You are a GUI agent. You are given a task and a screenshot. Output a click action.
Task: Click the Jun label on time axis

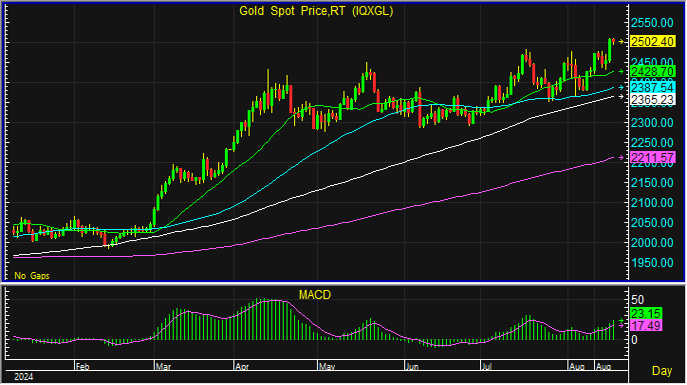click(x=412, y=367)
